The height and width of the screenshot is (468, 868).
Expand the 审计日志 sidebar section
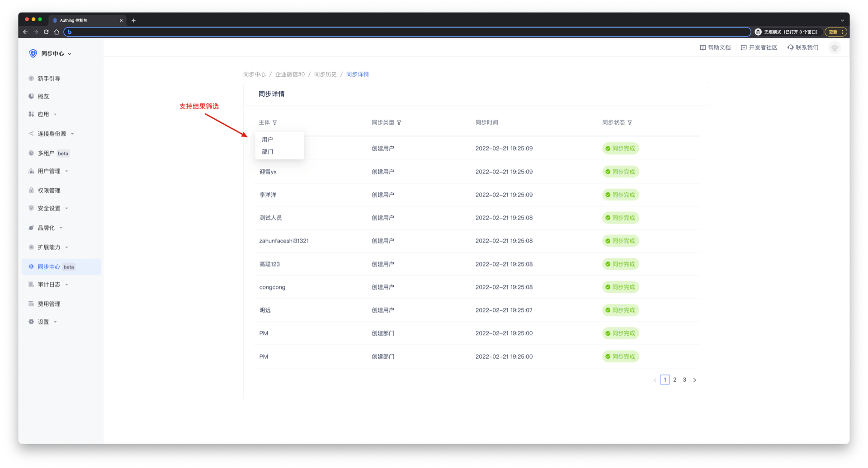[49, 285]
